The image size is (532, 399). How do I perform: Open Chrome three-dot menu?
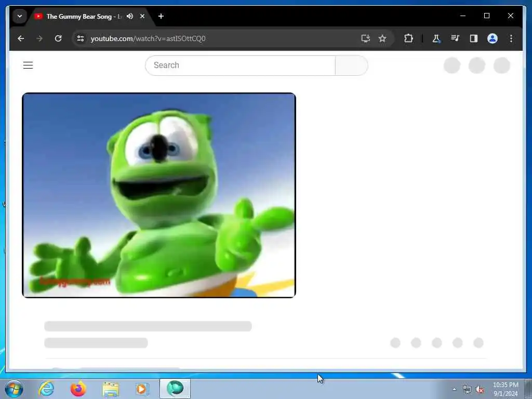[x=511, y=38]
